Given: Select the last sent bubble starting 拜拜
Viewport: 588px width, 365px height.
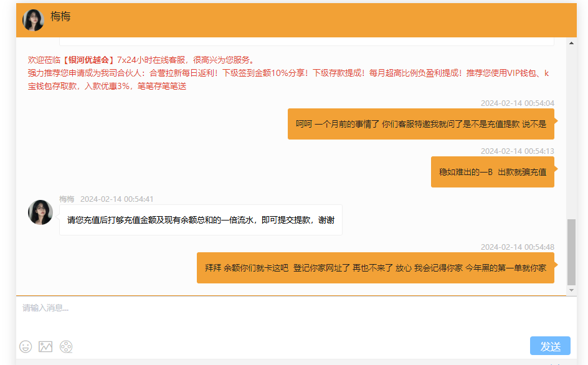Looking at the screenshot, I should [375, 268].
